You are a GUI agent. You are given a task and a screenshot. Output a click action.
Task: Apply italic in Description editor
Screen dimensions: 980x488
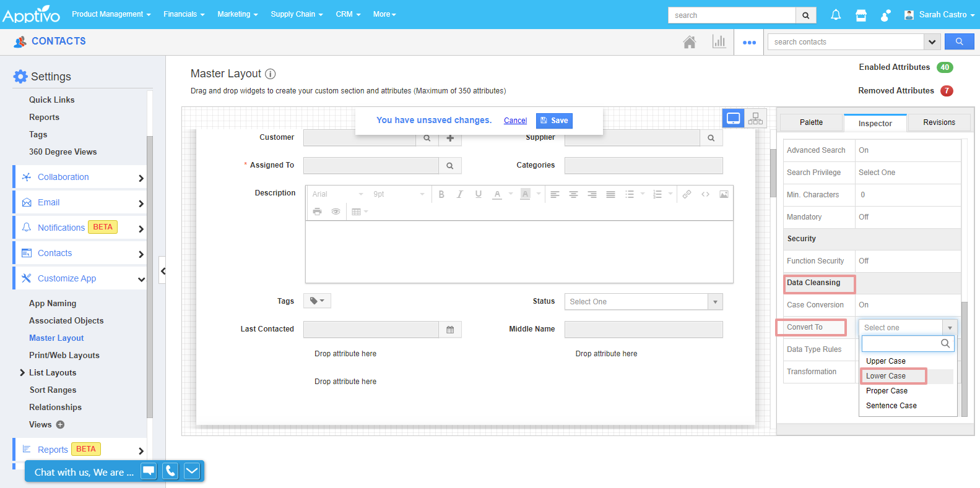click(459, 194)
